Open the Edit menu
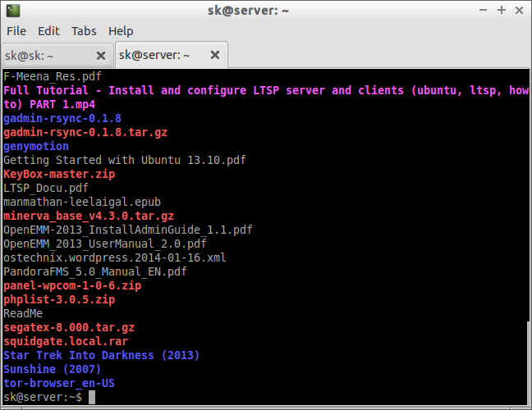Screen dimensions: 532x410 tap(48, 31)
